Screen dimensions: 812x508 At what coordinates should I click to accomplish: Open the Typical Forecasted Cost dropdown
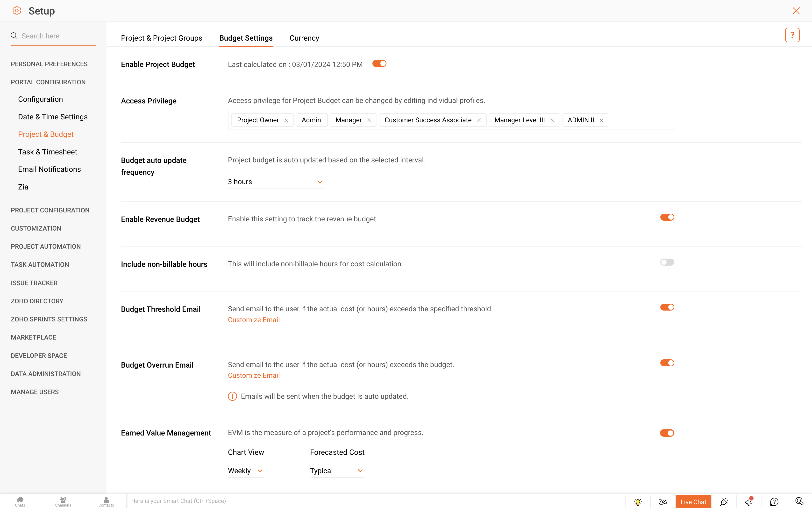click(337, 471)
